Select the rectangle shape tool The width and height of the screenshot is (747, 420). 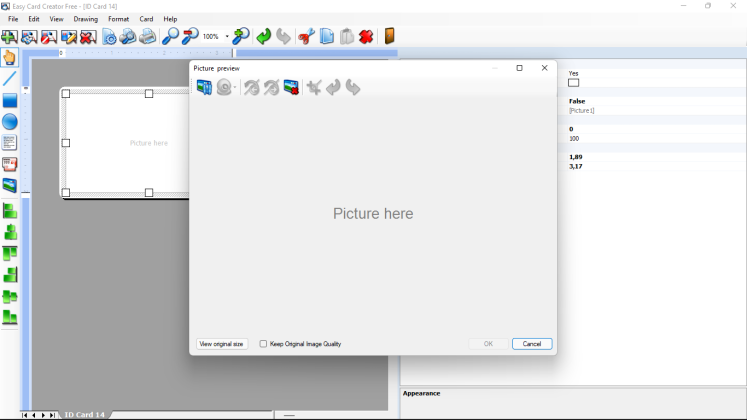(x=10, y=100)
